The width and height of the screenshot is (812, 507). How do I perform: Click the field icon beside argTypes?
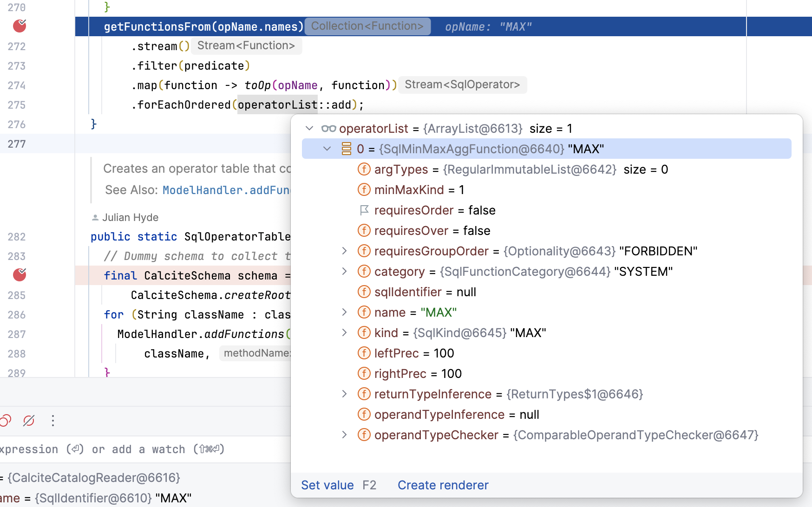[364, 169]
